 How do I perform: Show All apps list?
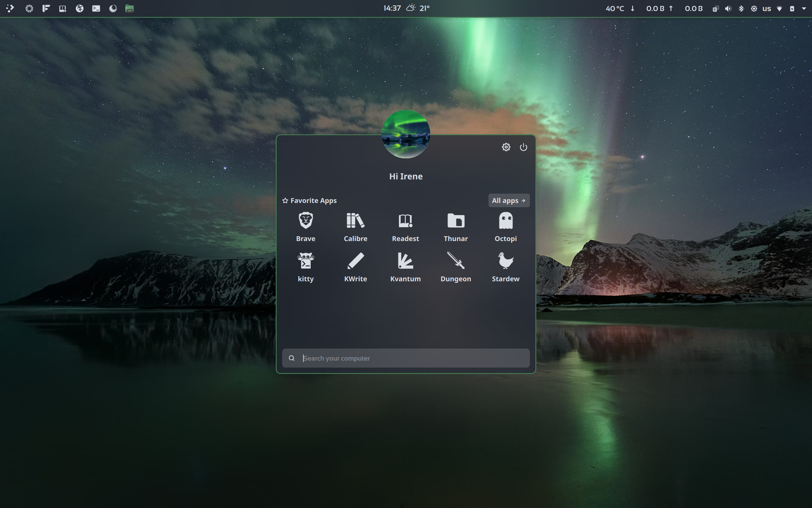tap(508, 201)
